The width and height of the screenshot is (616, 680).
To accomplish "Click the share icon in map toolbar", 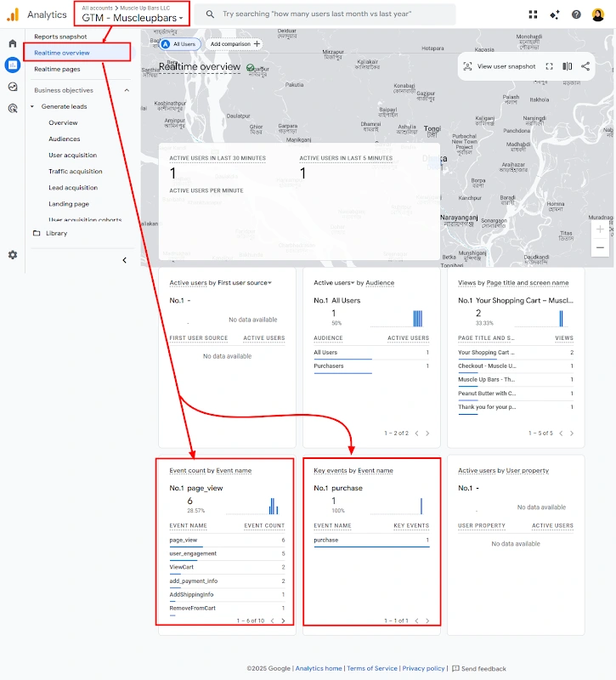I will click(x=585, y=66).
